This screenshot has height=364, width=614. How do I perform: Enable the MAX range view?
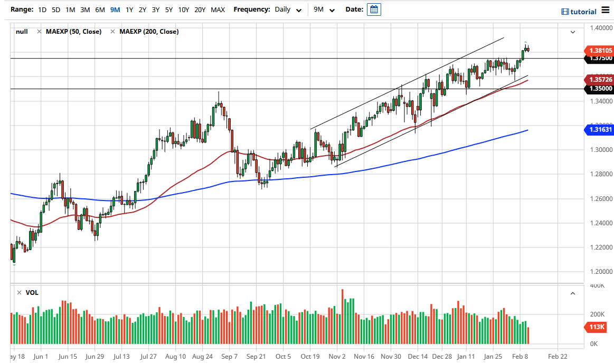pyautogui.click(x=218, y=9)
